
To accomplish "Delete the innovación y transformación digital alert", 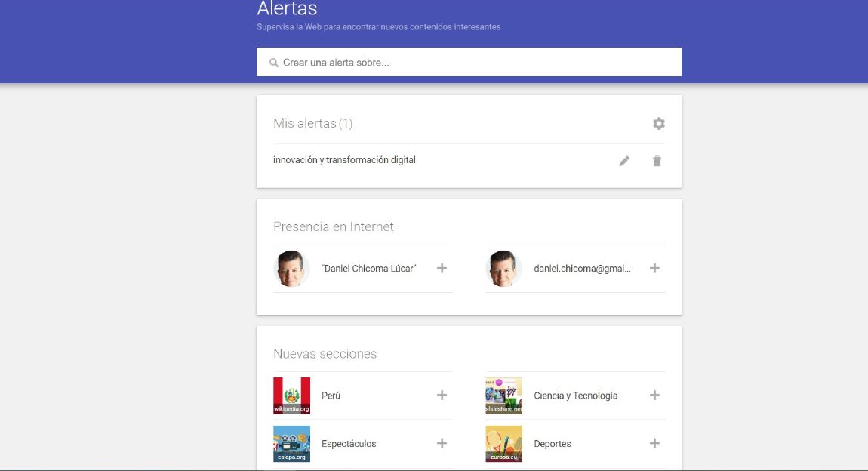I will (657, 161).
